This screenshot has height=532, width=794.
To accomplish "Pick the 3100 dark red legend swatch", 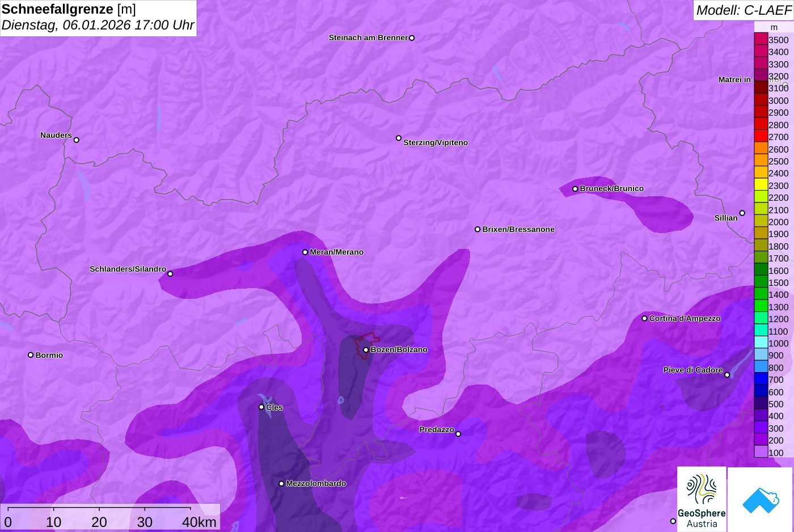I will pos(761,88).
